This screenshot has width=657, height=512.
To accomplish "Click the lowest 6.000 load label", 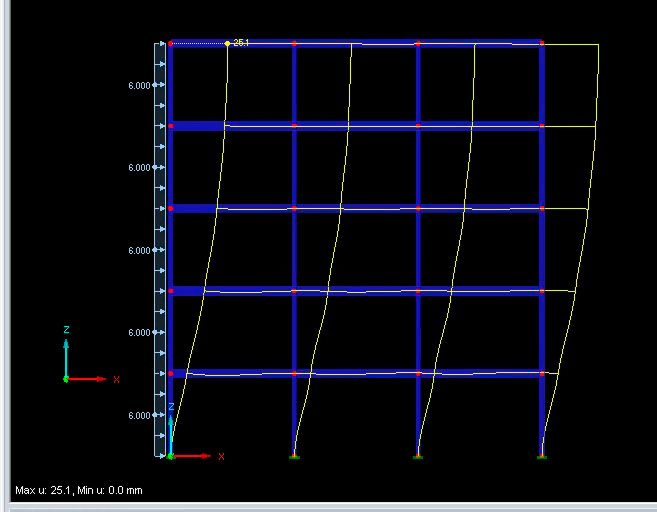I will (x=139, y=415).
